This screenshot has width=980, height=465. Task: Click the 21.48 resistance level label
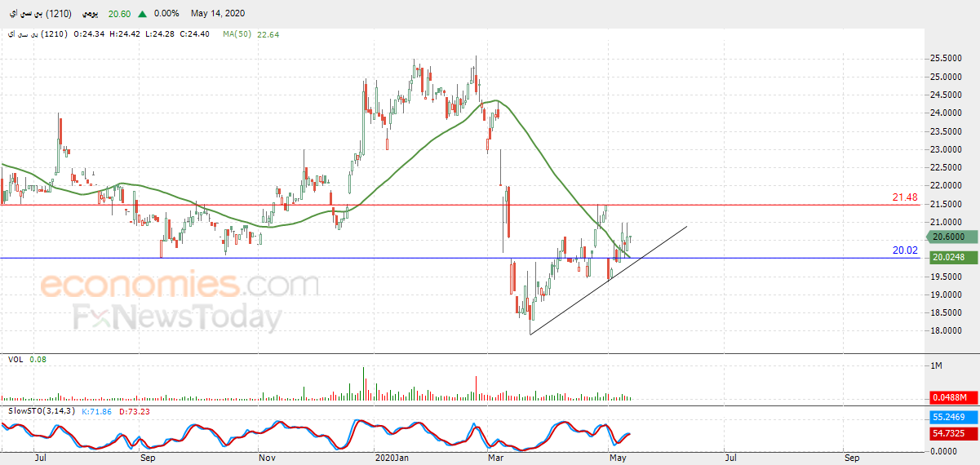[905, 197]
